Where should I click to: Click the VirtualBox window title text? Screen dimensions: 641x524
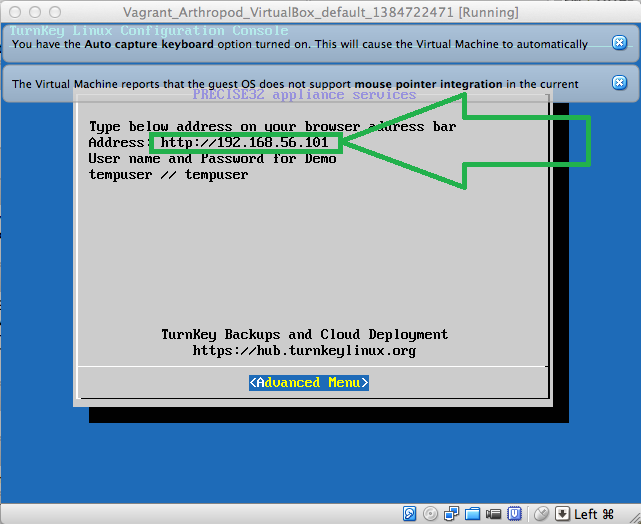320,12
